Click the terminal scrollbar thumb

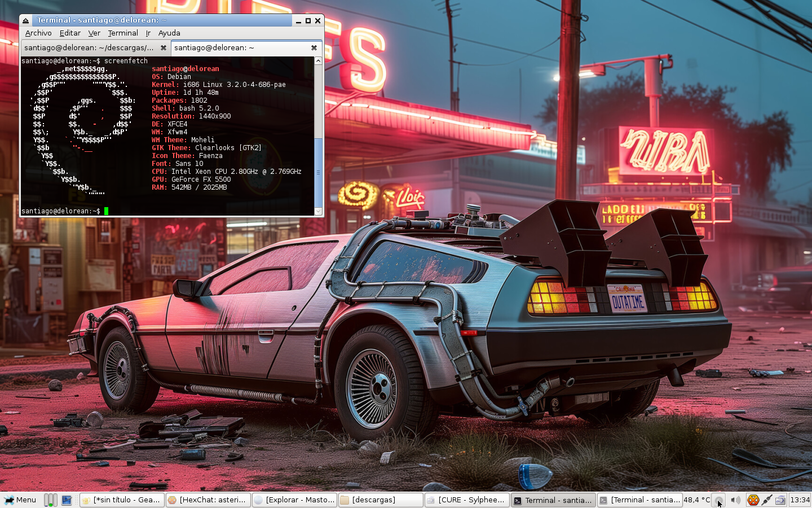pos(318,172)
